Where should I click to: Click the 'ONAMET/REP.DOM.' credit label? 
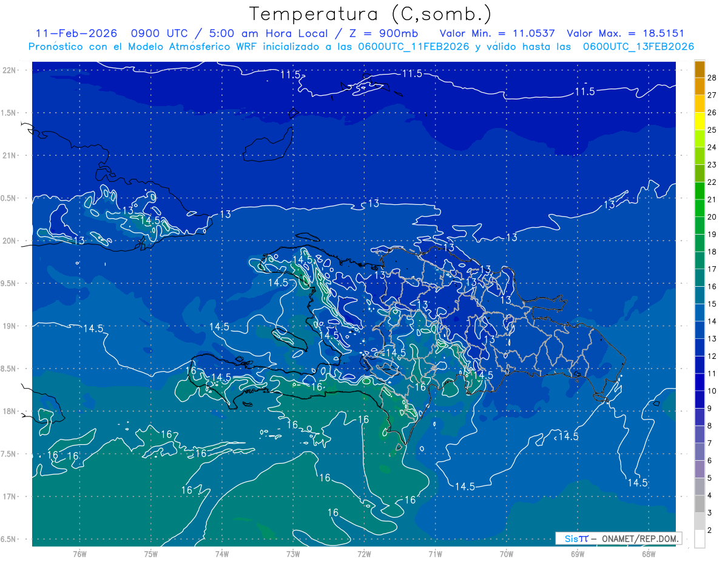point(641,538)
